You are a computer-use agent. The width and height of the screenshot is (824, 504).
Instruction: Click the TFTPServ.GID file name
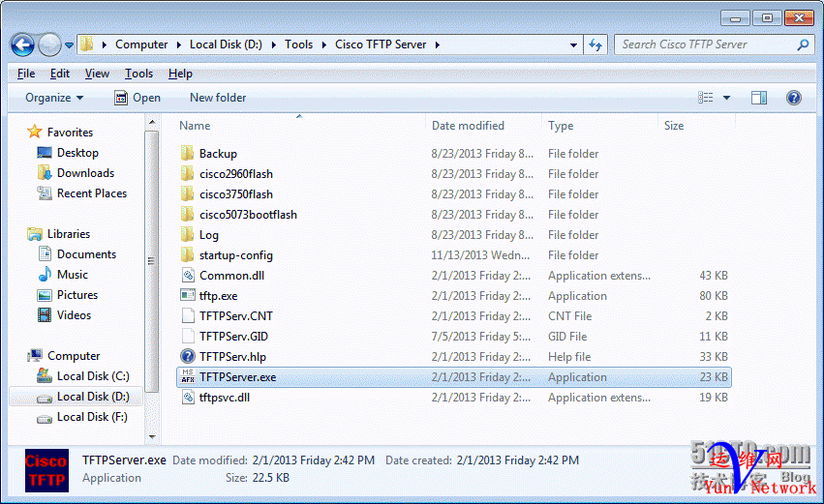click(x=233, y=337)
